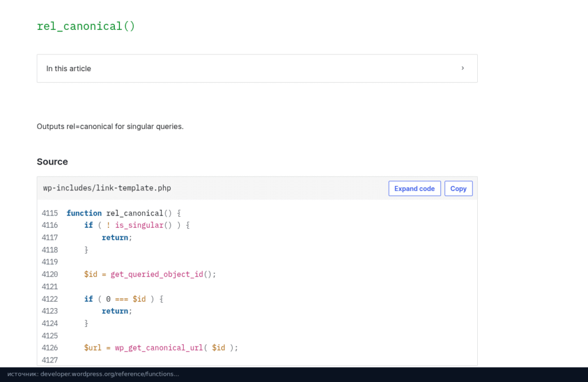Click line number 4115

tap(50, 213)
